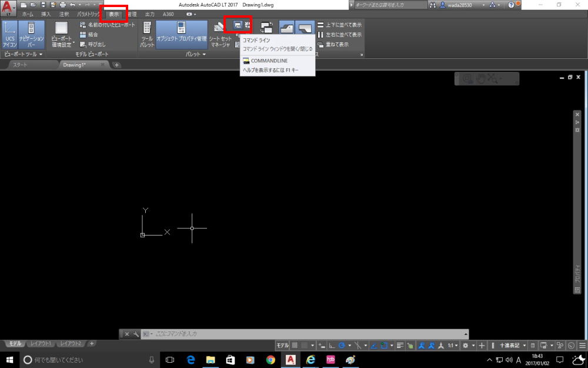Click 名前の付いたビューポート button
The image size is (588, 368).
[107, 25]
